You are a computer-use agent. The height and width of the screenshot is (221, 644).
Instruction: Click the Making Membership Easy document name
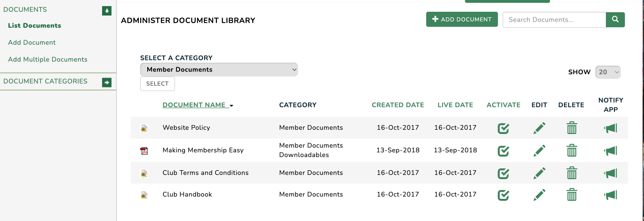coord(203,150)
